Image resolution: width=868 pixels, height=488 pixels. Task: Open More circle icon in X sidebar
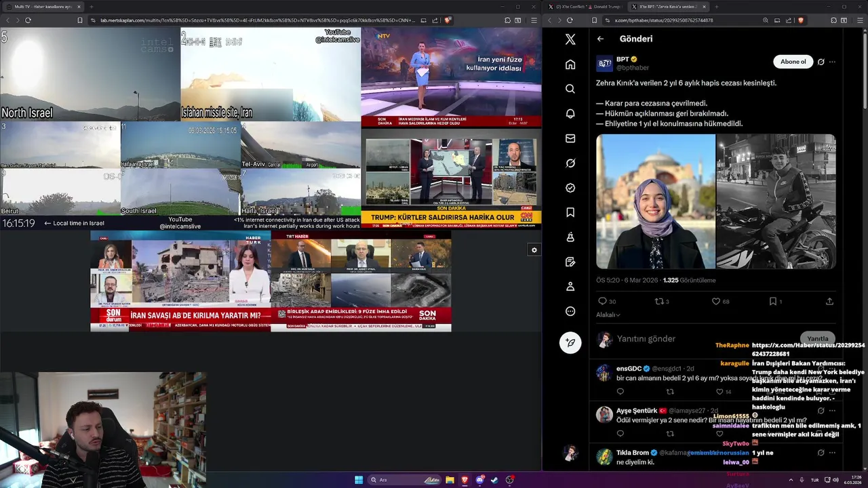point(570,311)
